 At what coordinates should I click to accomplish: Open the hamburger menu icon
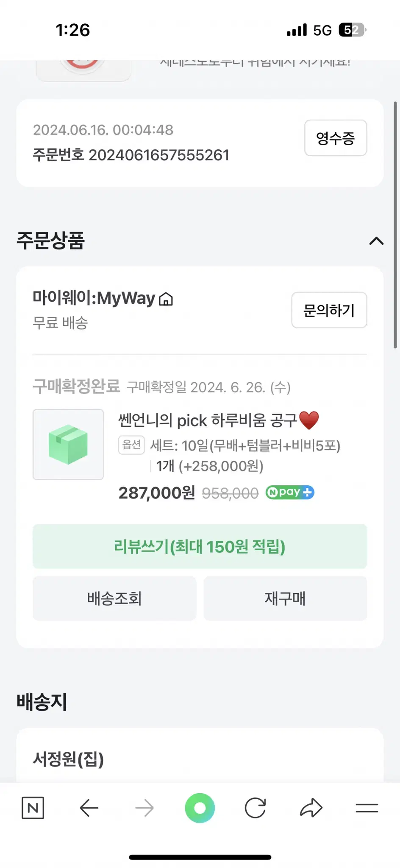click(367, 808)
